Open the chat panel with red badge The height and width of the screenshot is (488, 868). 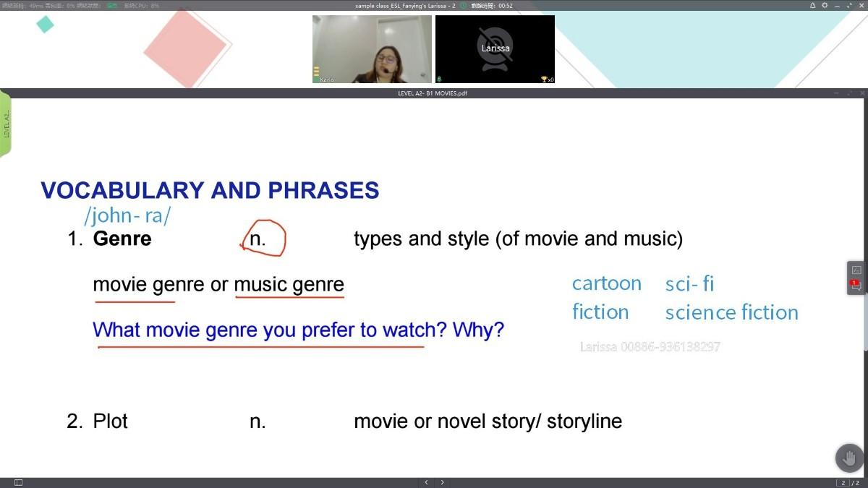click(856, 286)
